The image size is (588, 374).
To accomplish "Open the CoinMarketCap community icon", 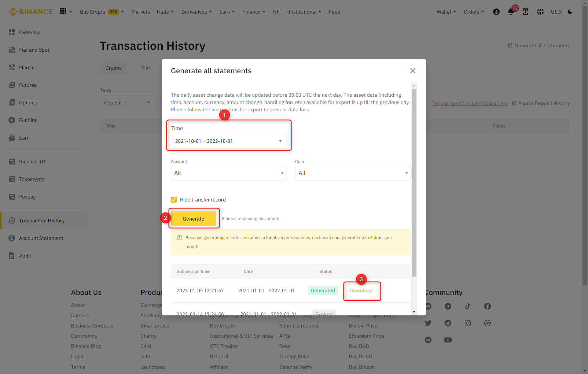I will 488,323.
